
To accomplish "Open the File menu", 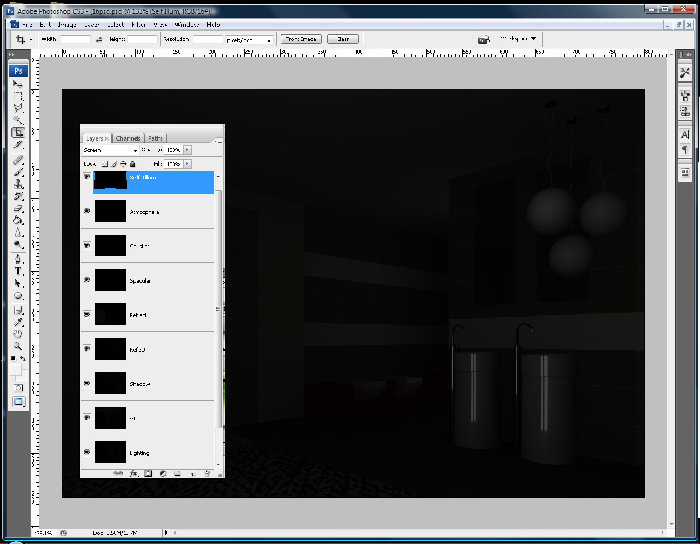I will (27, 25).
